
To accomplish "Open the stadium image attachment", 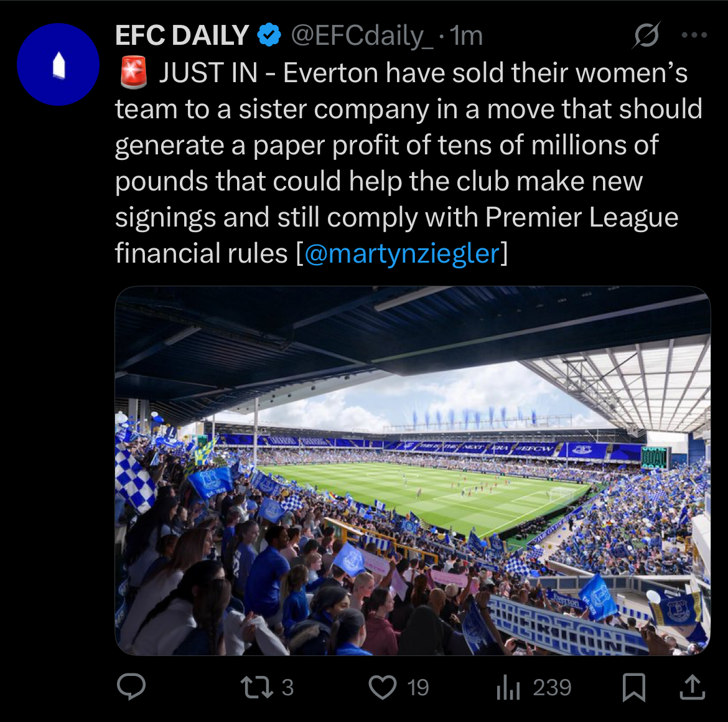I will 413,471.
